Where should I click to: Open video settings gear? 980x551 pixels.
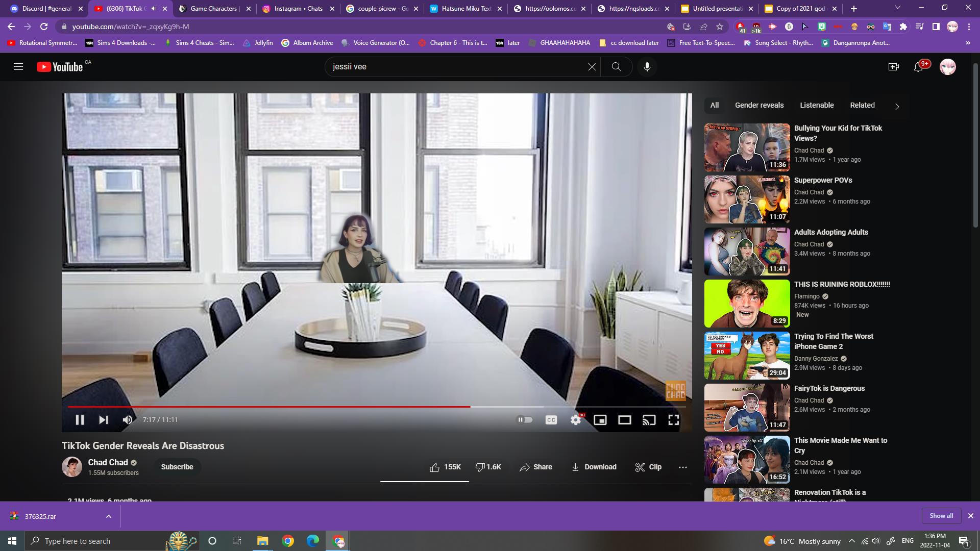point(576,420)
